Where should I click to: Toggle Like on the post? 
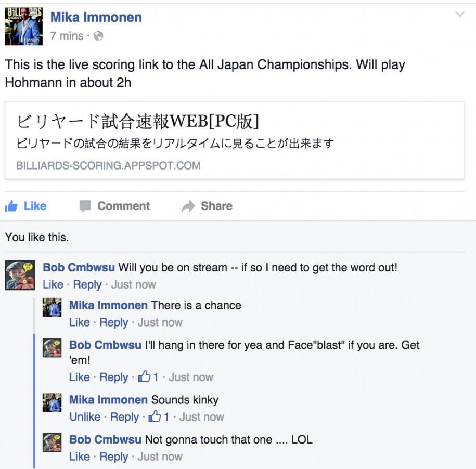26,206
